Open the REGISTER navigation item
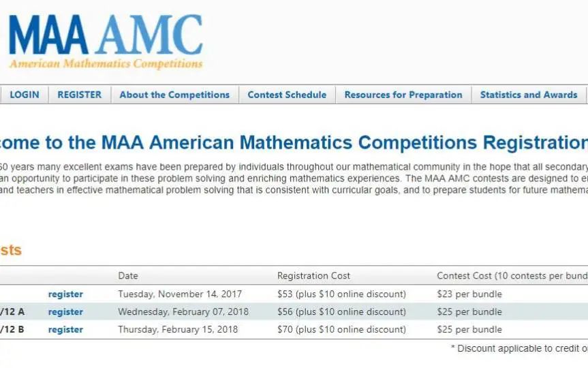The height and width of the screenshot is (368, 588). [x=80, y=95]
